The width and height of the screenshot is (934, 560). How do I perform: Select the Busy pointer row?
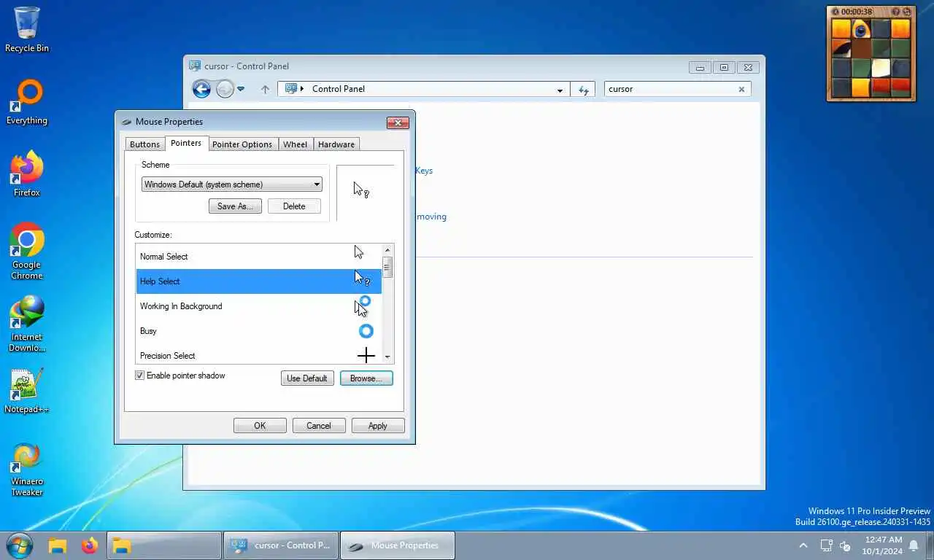[x=258, y=331]
